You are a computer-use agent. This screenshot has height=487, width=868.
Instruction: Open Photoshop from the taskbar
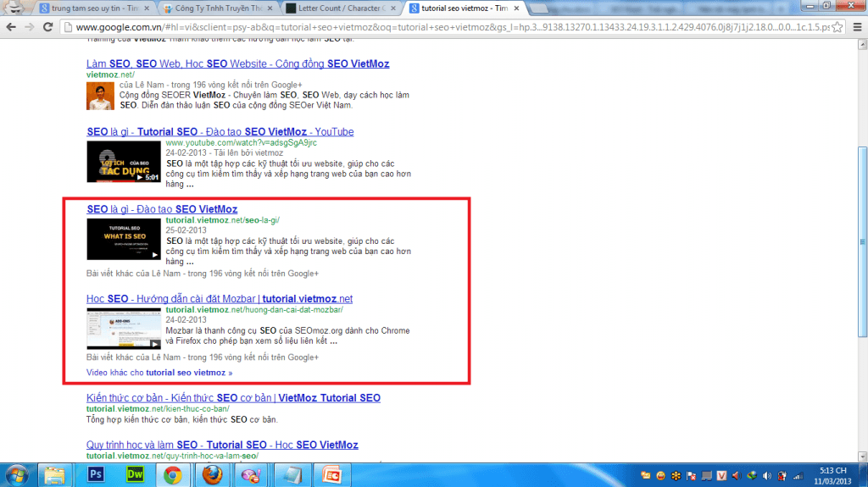tap(95, 475)
